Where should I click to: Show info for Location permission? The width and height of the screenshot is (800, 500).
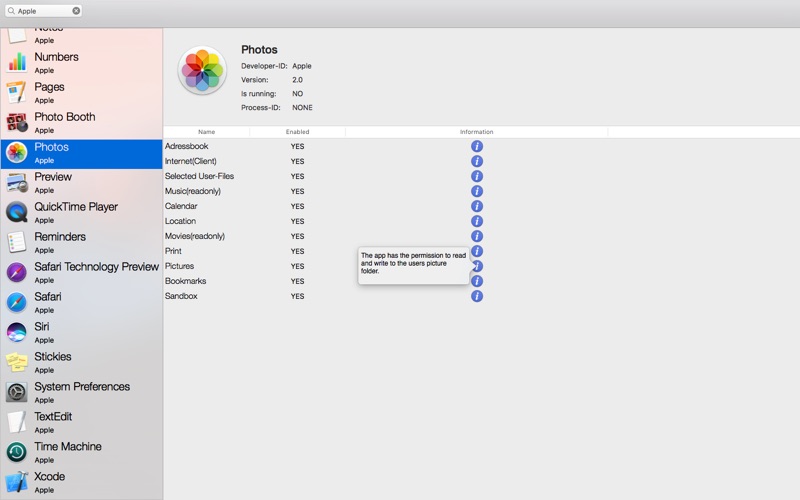477,221
